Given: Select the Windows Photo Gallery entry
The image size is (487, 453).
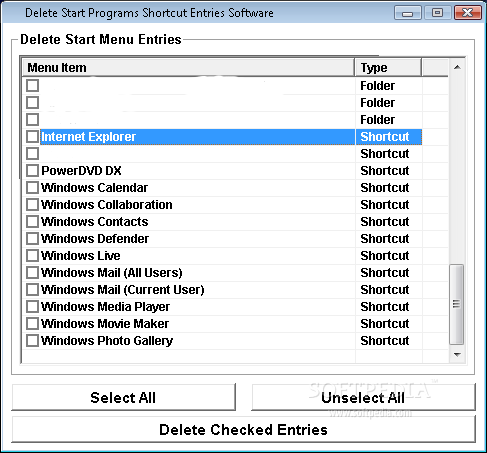Looking at the screenshot, I should tap(107, 341).
